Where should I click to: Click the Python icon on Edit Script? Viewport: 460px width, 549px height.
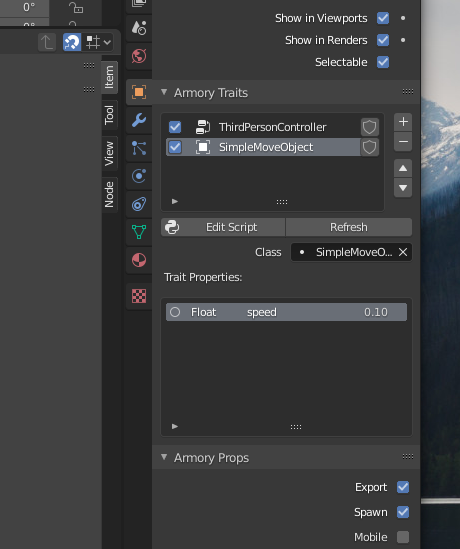(172, 227)
